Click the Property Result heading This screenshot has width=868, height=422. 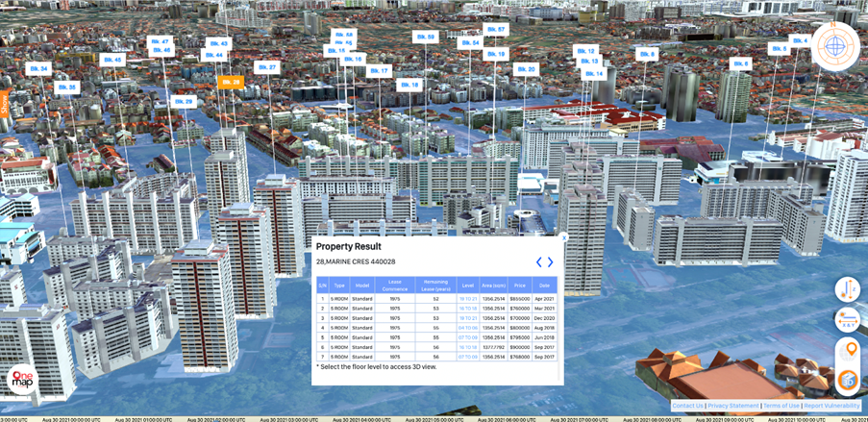click(x=349, y=246)
